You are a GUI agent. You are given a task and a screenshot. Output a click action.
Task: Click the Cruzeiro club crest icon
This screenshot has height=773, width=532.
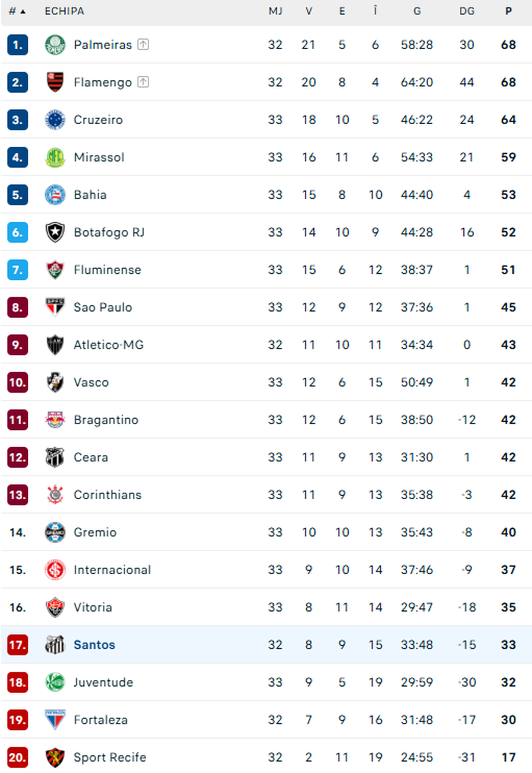click(55, 120)
